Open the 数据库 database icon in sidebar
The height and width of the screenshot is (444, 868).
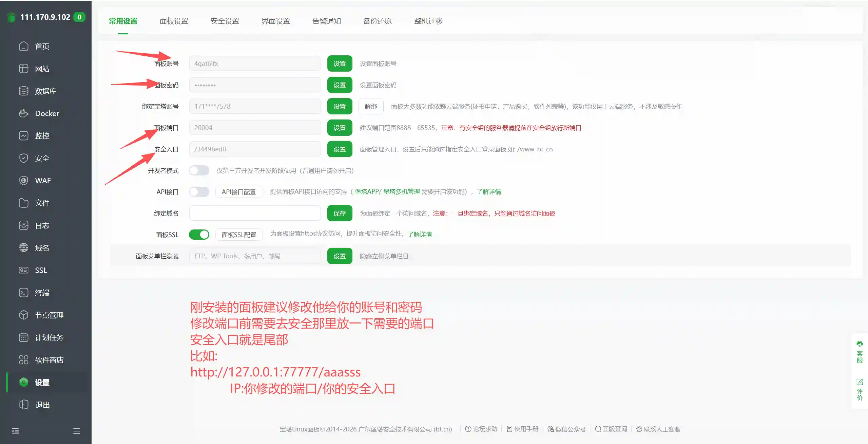click(x=23, y=91)
